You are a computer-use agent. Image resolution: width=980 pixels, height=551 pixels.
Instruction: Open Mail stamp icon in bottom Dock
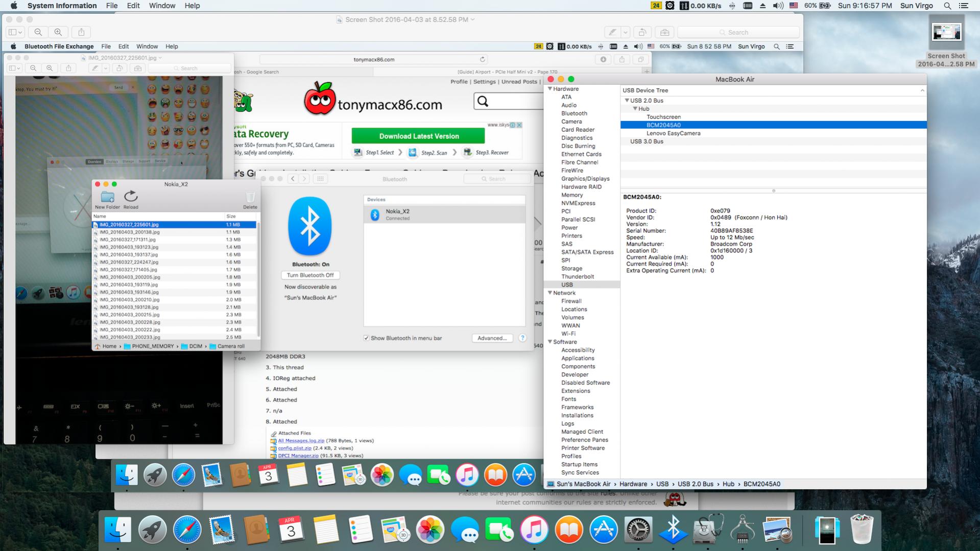click(x=222, y=530)
